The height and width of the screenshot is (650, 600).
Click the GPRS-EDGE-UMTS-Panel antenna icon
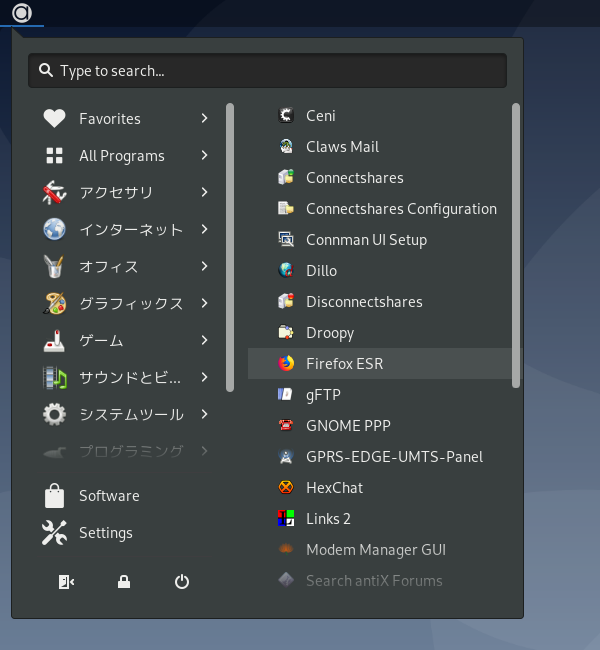point(286,456)
